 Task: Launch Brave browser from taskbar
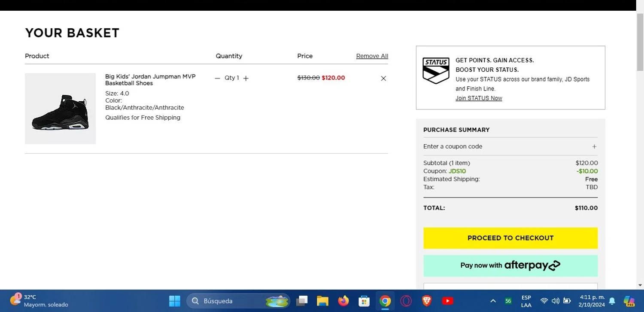tap(426, 301)
